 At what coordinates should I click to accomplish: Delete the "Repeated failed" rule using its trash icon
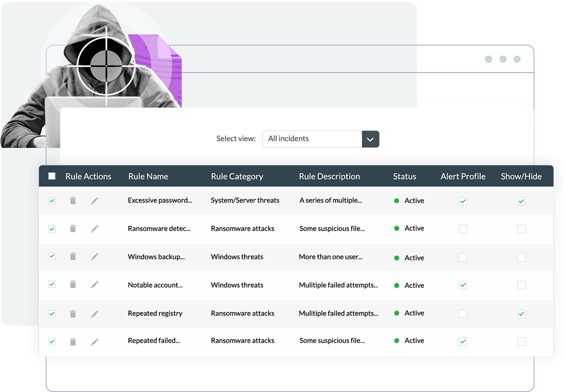pos(73,340)
